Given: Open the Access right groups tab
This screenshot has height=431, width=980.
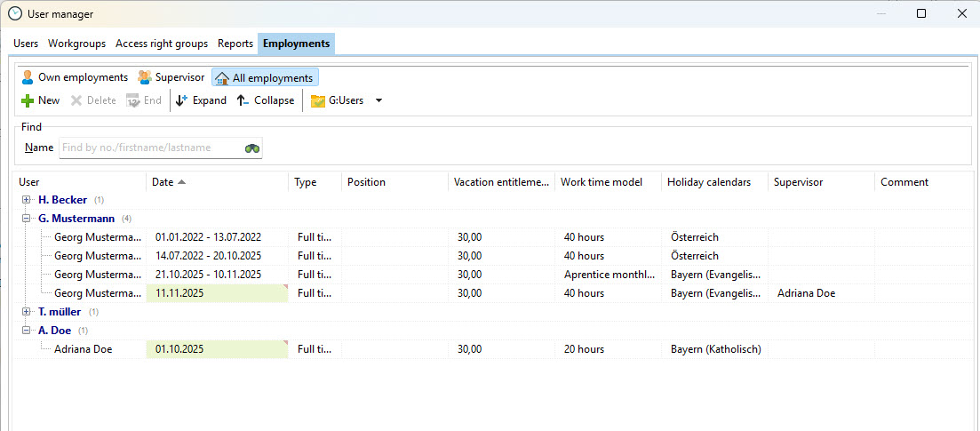Looking at the screenshot, I should 162,44.
